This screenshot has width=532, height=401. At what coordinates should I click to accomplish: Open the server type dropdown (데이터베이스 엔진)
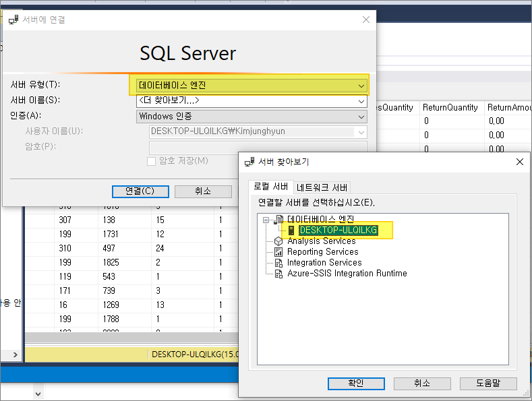click(x=252, y=85)
